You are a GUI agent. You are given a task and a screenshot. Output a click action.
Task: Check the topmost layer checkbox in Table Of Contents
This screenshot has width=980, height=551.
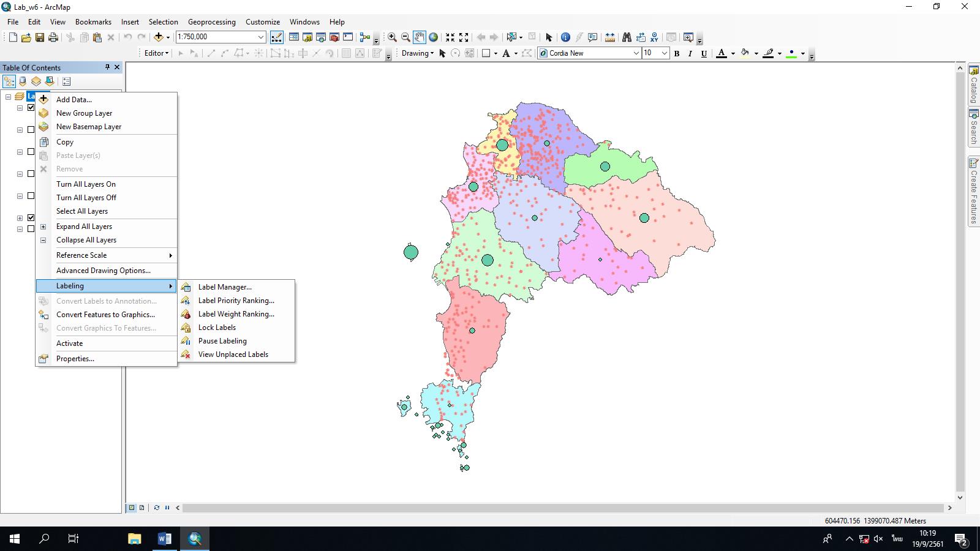pyautogui.click(x=31, y=107)
